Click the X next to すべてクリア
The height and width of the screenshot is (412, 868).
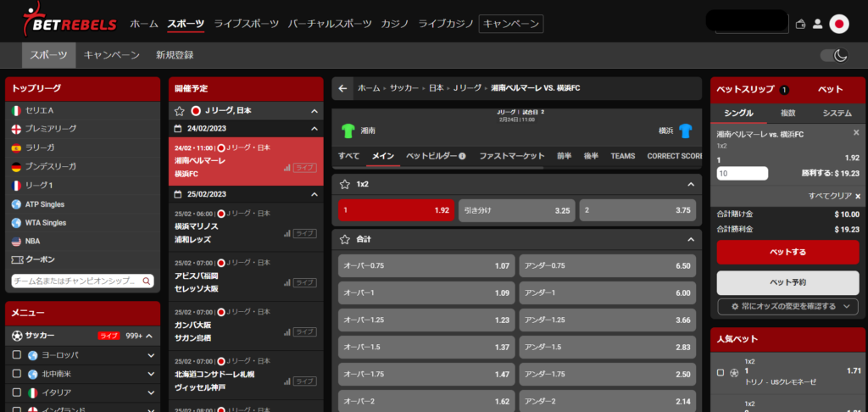858,196
